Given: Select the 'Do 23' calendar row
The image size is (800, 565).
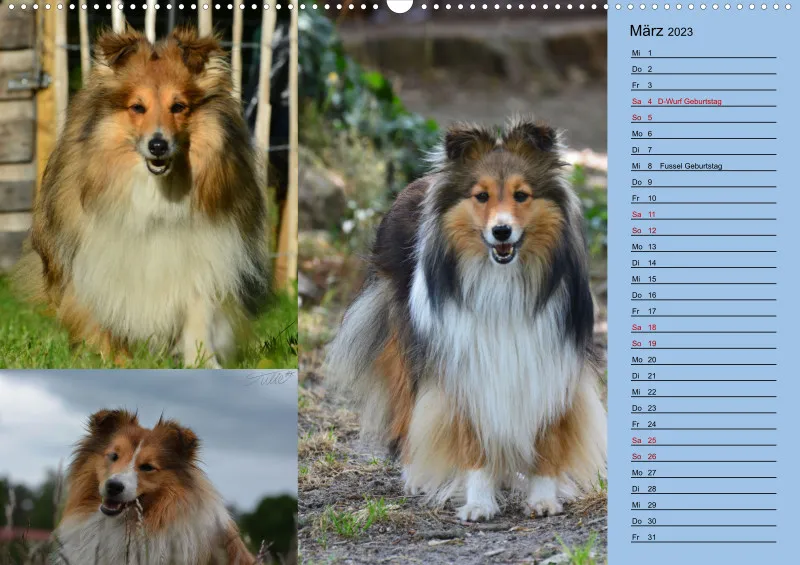Looking at the screenshot, I should pos(703,408).
